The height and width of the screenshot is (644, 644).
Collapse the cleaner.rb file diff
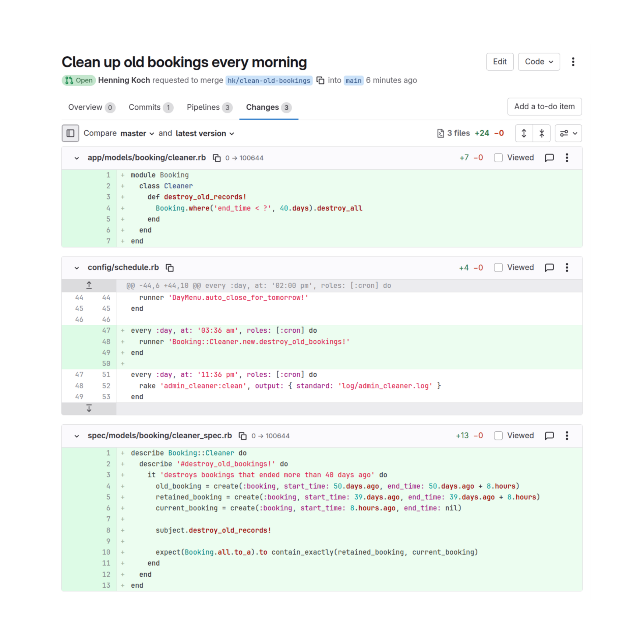[x=77, y=158]
